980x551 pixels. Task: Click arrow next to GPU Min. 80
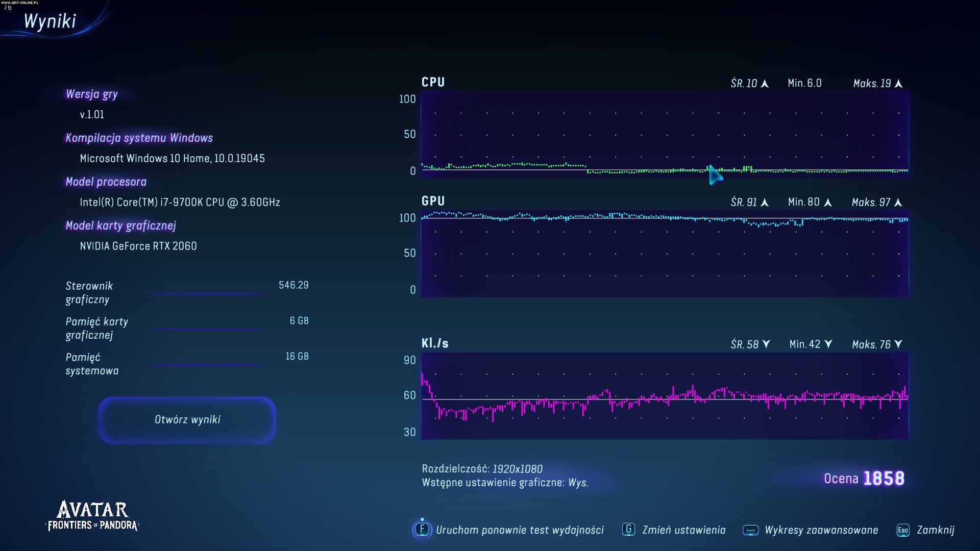[828, 203]
